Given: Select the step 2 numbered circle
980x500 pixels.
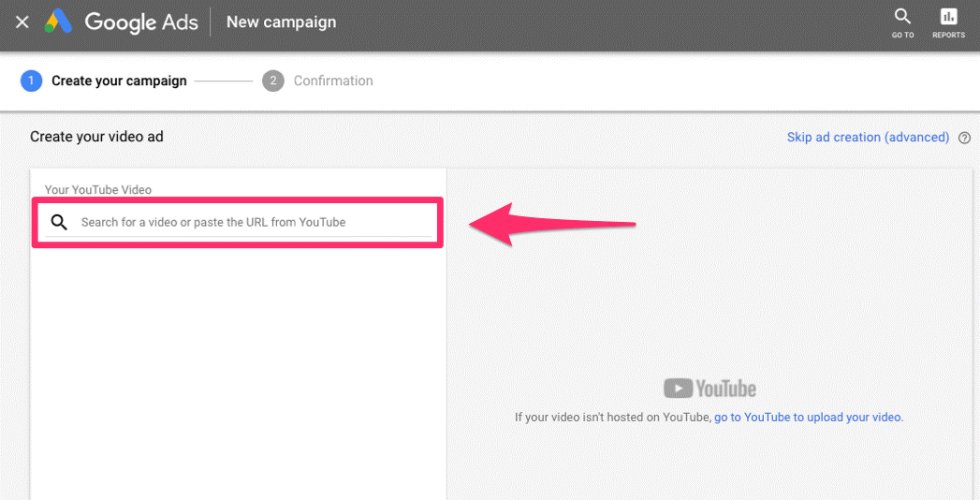Looking at the screenshot, I should [272, 81].
